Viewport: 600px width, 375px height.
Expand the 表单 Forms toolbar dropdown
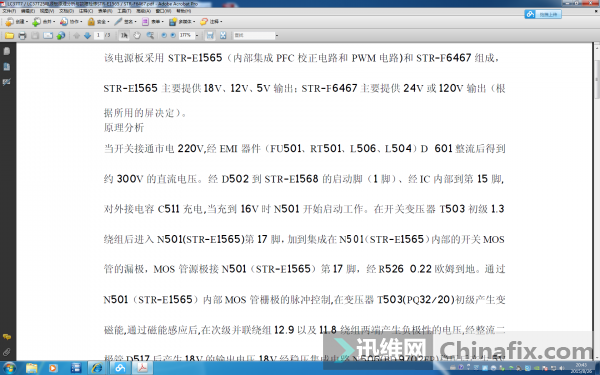pyautogui.click(x=162, y=22)
